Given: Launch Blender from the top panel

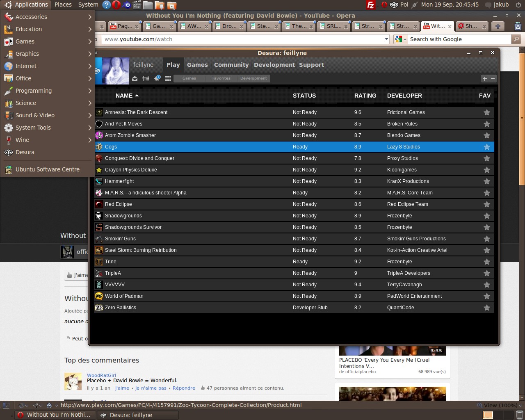Looking at the screenshot, I should (x=127, y=5).
